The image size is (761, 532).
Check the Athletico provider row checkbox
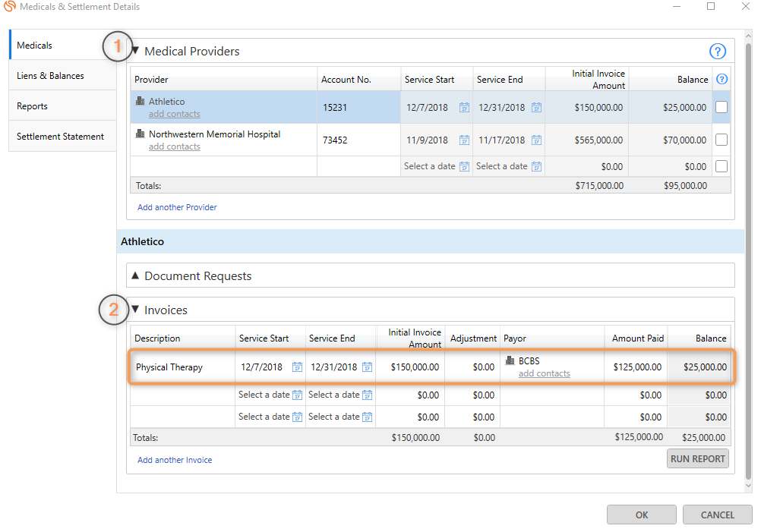tap(722, 108)
